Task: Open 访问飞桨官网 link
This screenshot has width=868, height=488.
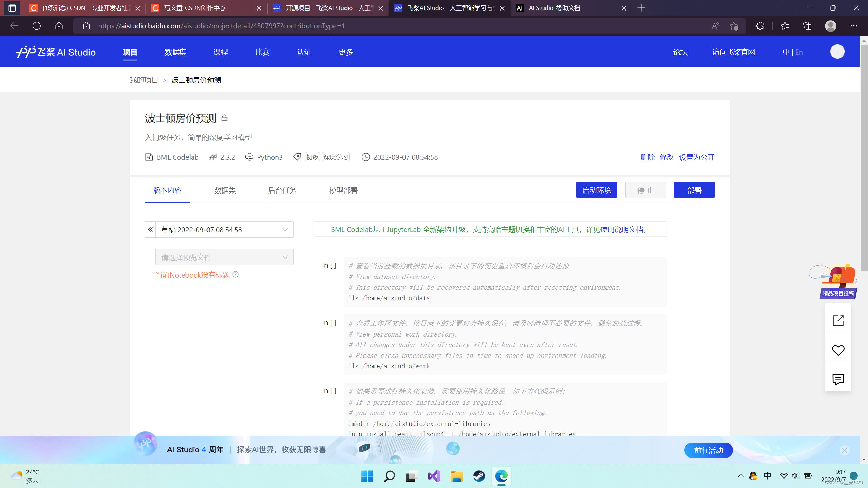Action: [x=733, y=52]
